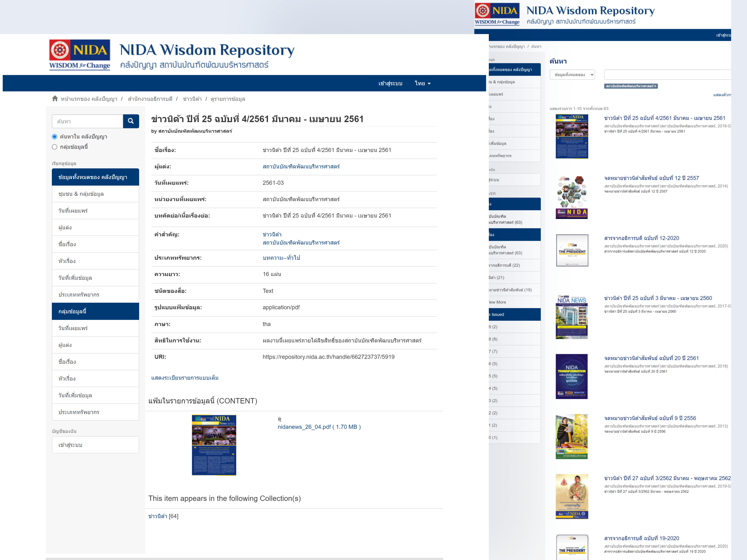Click เข้าสู่ระบบ in the blue navigation bar
Image resolution: width=747 pixels, height=560 pixels.
click(390, 83)
